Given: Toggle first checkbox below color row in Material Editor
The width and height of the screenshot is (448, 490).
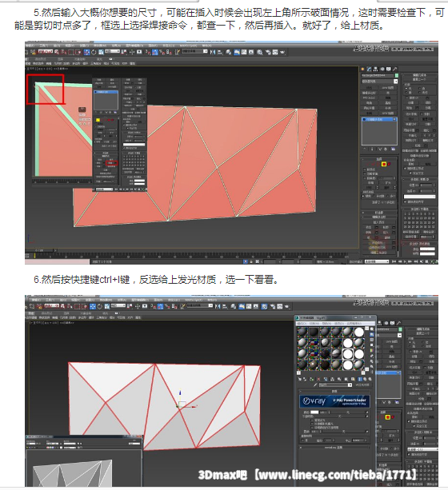Looking at the screenshot, I should coord(312,420).
